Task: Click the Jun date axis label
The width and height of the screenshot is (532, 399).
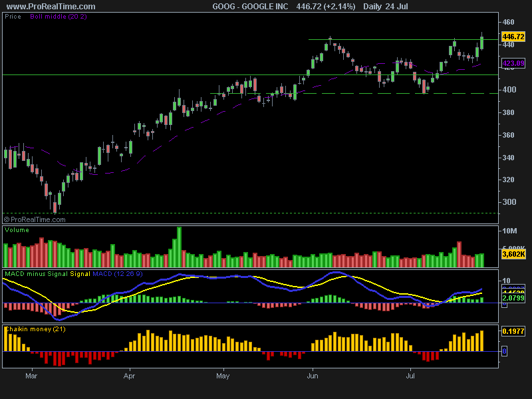Action: click(x=313, y=376)
